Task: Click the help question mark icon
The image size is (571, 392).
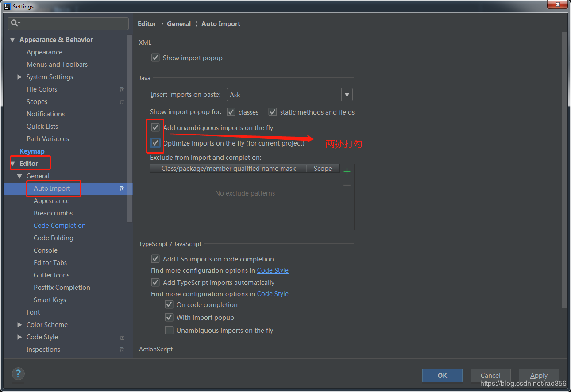Action: point(18,373)
